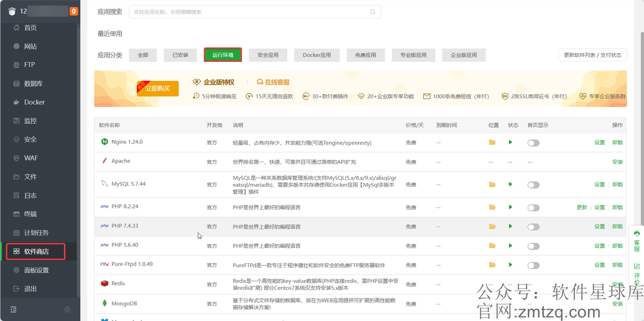This screenshot has width=644, height=321.
Task: Click the PHP 5.6.40 status play icon
Action: 510,246
